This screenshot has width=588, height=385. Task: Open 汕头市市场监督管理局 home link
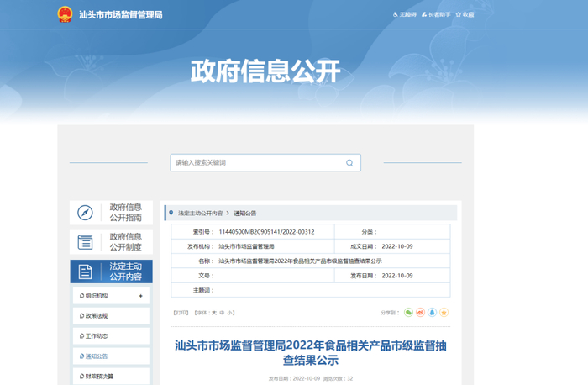pyautogui.click(x=120, y=14)
